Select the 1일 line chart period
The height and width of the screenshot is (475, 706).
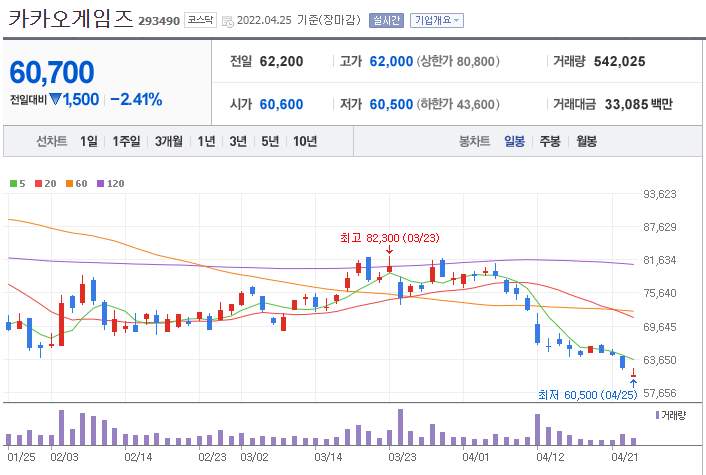click(x=89, y=141)
